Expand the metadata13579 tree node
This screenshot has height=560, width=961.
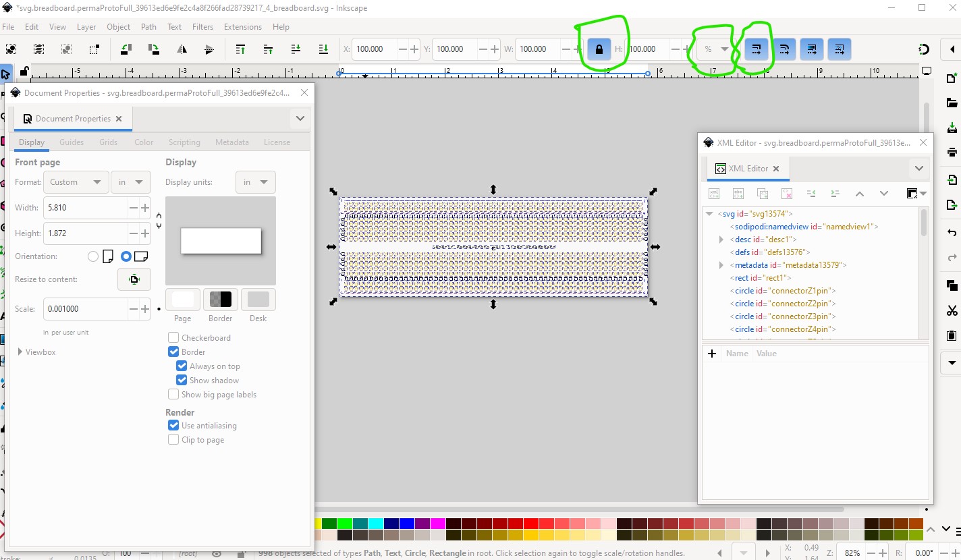click(x=721, y=265)
